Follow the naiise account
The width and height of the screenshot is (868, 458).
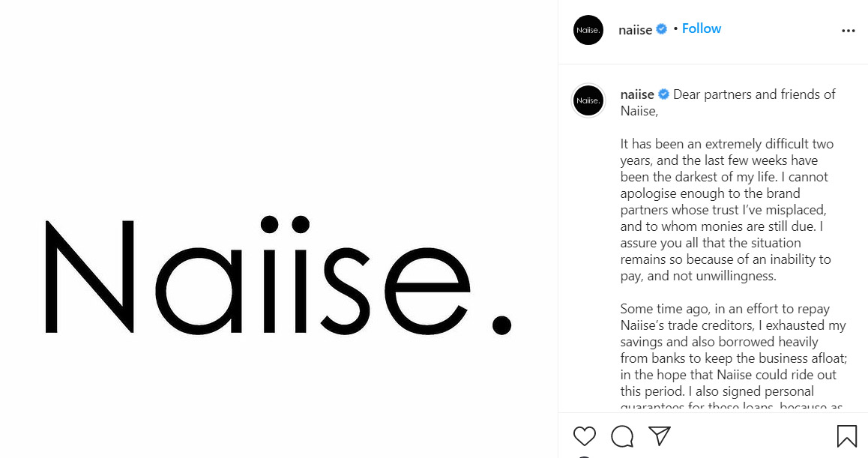point(702,28)
